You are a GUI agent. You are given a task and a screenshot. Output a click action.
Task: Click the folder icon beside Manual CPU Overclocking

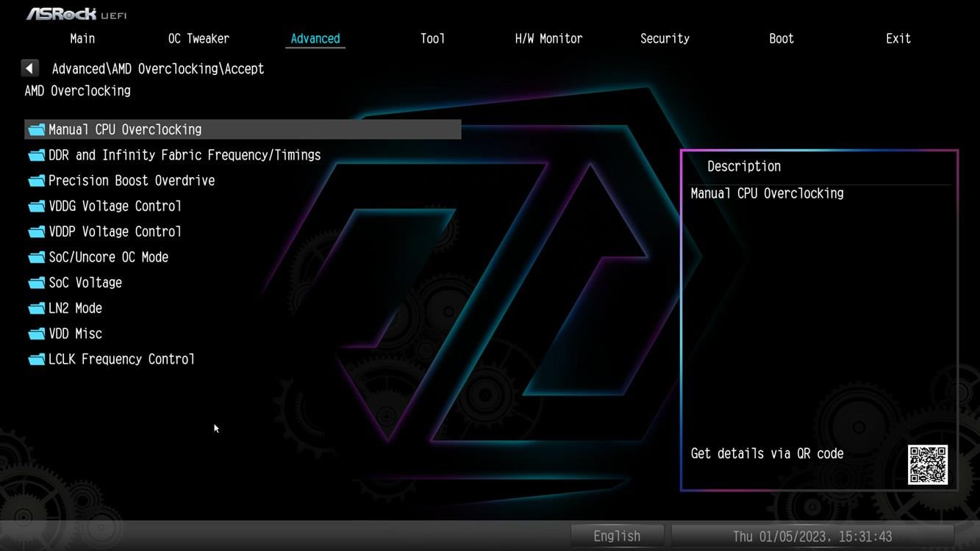37,130
